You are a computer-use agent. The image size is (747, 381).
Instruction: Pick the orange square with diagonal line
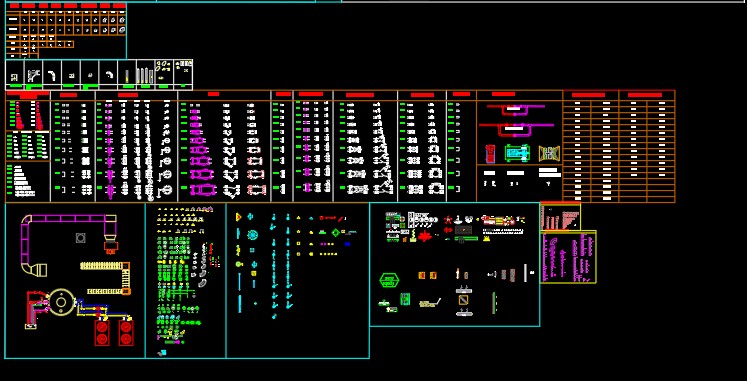click(464, 300)
